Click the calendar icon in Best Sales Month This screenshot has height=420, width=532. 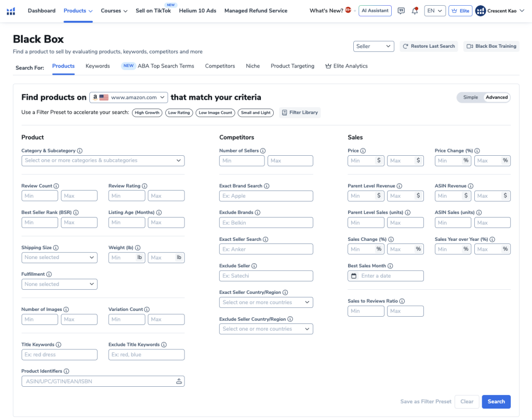(354, 276)
